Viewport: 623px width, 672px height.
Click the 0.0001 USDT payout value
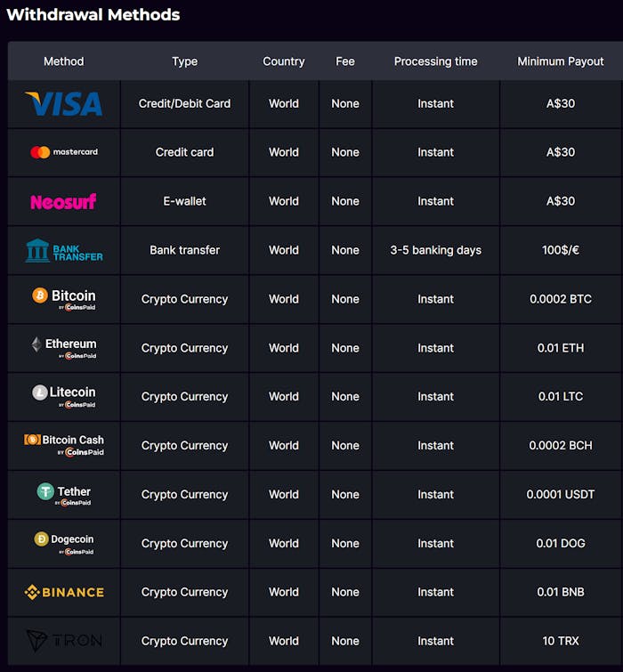pyautogui.click(x=561, y=495)
